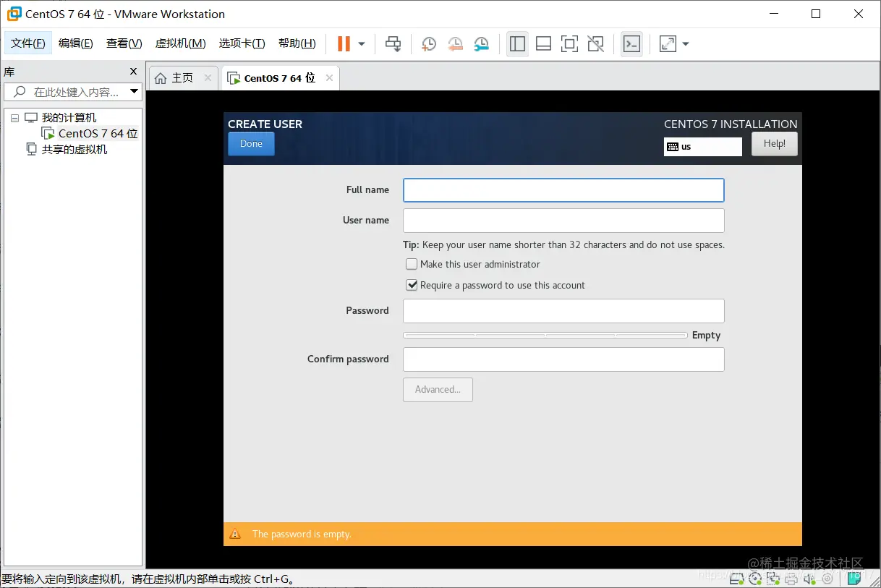Image resolution: width=881 pixels, height=588 pixels.
Task: Click the network adapter status bar icon
Action: [x=773, y=579]
